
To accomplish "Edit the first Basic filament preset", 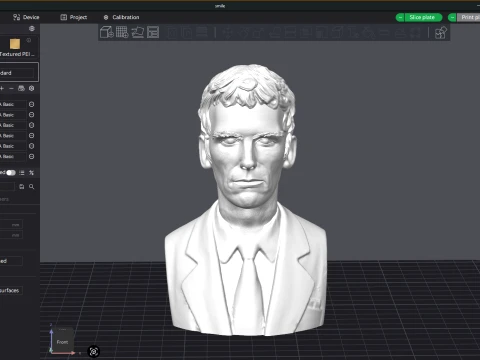I will pyautogui.click(x=32, y=104).
